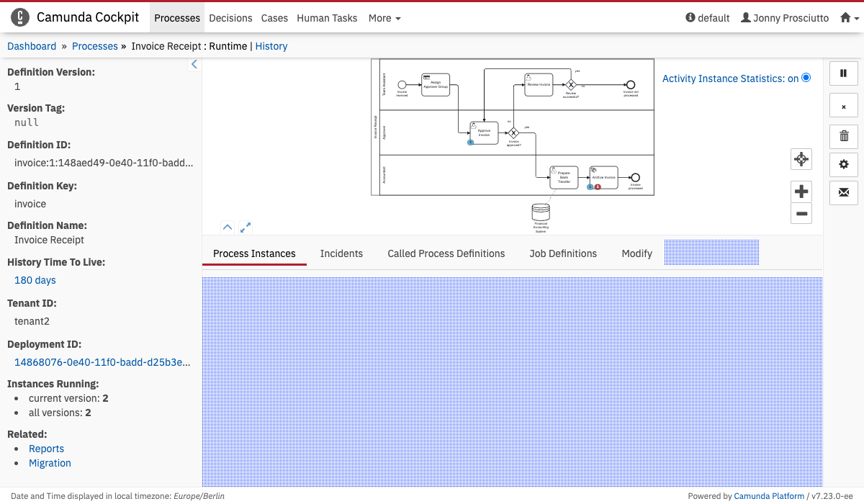The width and height of the screenshot is (864, 504).
Task: Open the Migration related link
Action: (x=50, y=463)
